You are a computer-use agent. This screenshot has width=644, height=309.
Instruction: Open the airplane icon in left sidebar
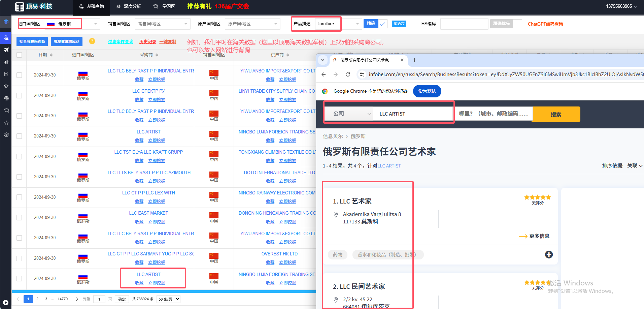pyautogui.click(x=6, y=50)
